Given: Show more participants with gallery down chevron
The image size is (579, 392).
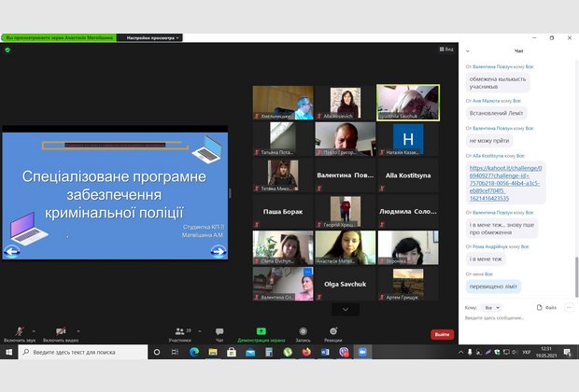Looking at the screenshot, I should (345, 309).
